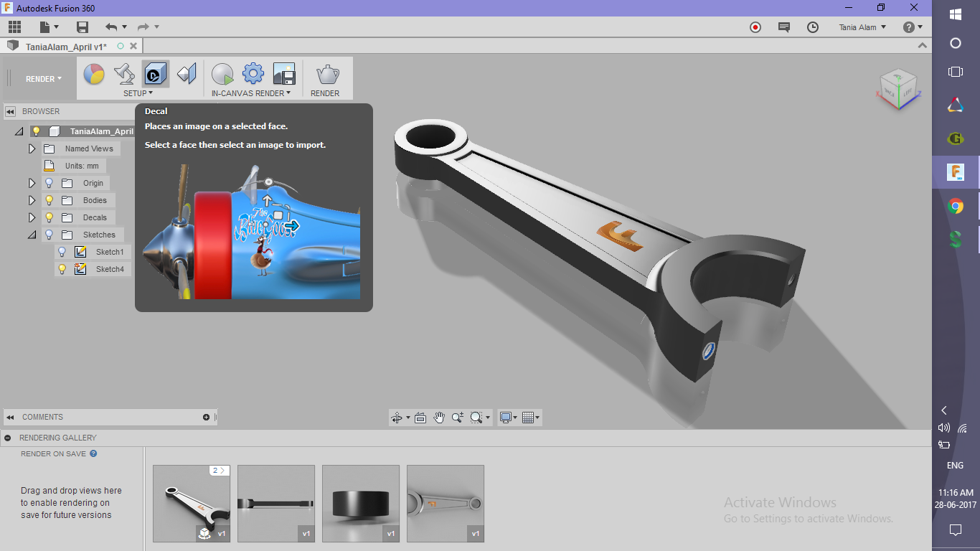Save the design with the floppy icon
Image resolution: width=980 pixels, height=551 pixels.
click(83, 27)
